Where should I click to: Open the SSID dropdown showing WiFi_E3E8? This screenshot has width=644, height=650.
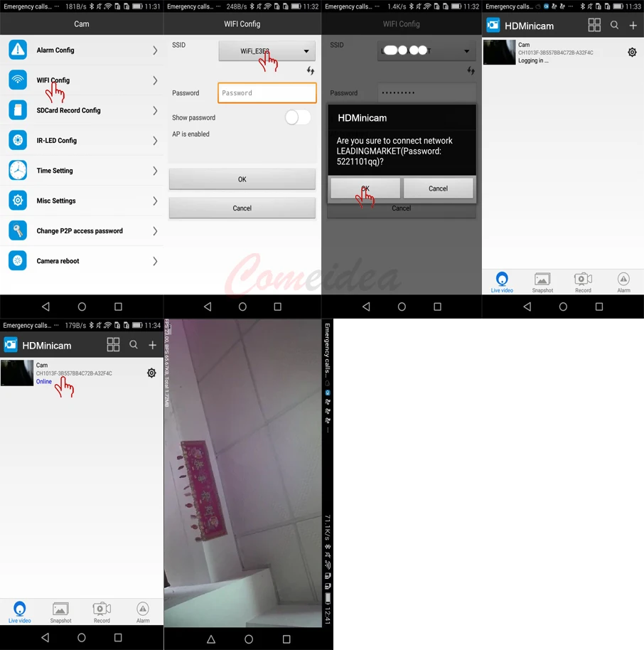pyautogui.click(x=267, y=51)
